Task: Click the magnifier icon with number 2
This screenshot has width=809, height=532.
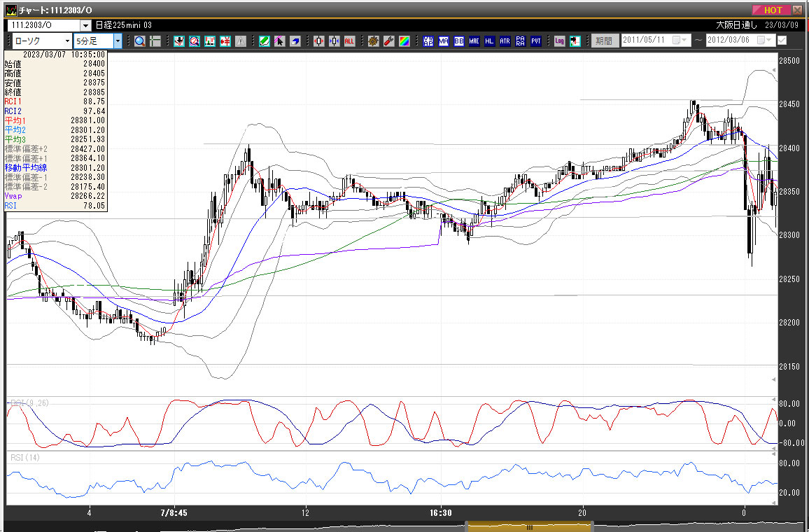Action: pos(195,41)
